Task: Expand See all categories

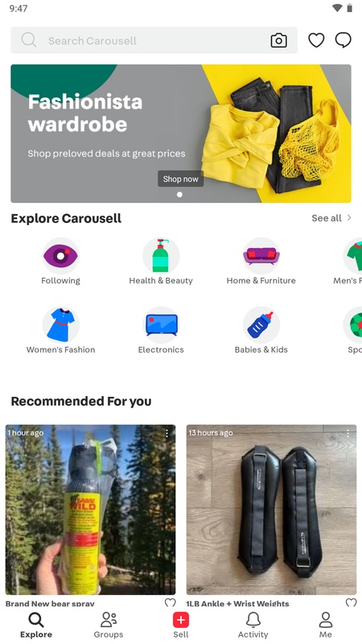Action: 331,218
